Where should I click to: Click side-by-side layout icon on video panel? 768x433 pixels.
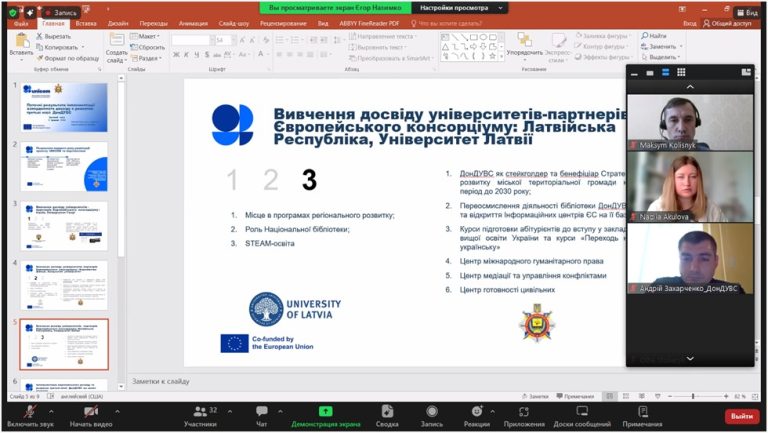(x=746, y=72)
